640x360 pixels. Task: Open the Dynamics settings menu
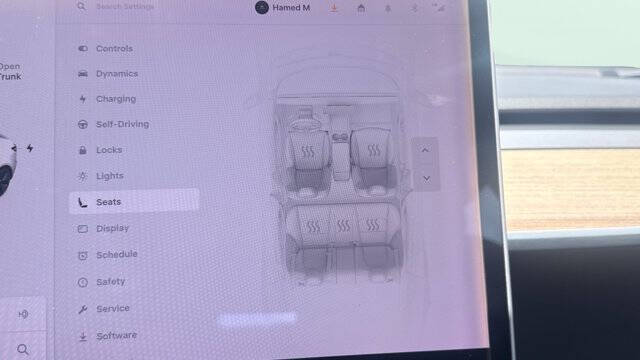click(108, 74)
